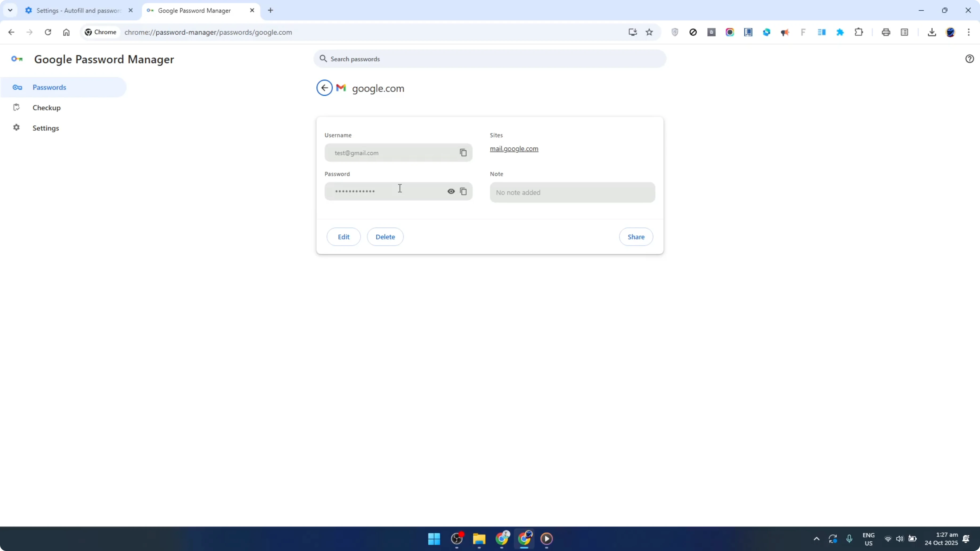Open the Extensions menu outline puzzle icon
Viewport: 980px width, 551px height.
click(x=859, y=32)
